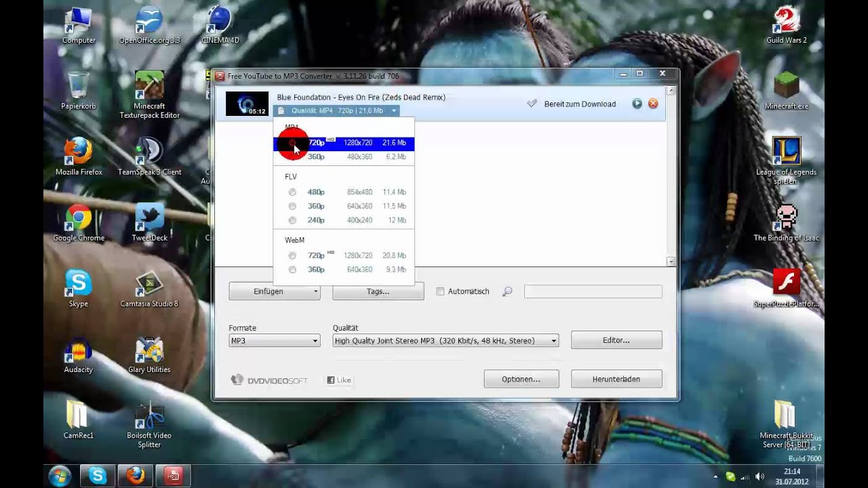
Task: Click the Bereit zum Download status text
Action: tap(580, 104)
